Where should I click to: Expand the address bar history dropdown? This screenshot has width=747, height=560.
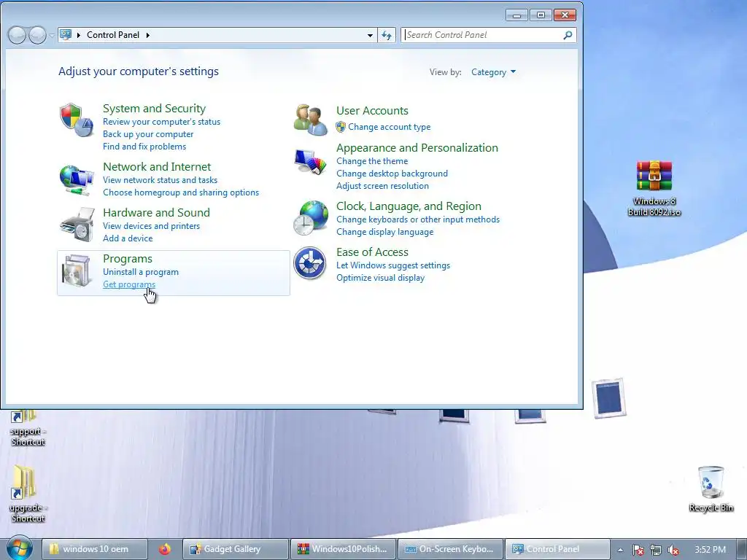[x=370, y=35]
